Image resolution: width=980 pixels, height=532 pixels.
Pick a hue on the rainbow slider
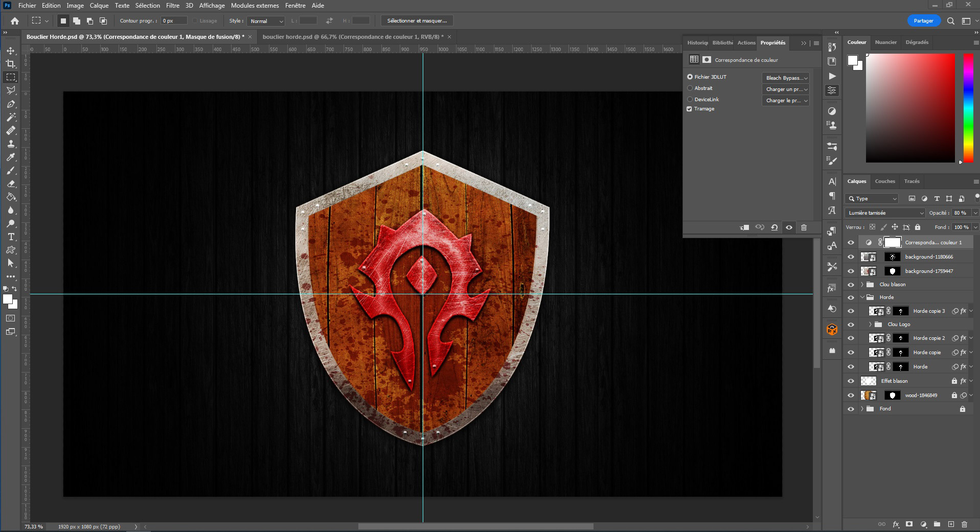click(968, 108)
